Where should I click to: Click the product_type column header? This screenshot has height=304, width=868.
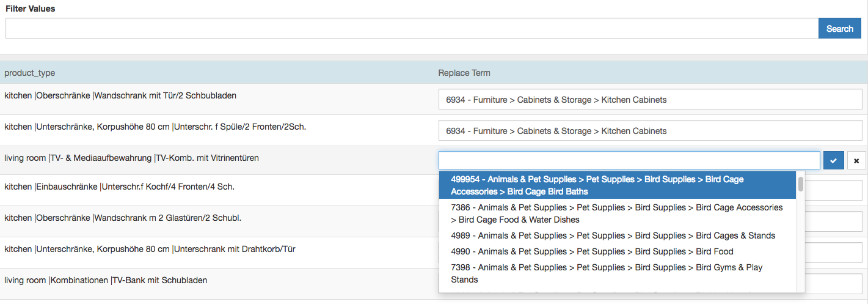[29, 73]
